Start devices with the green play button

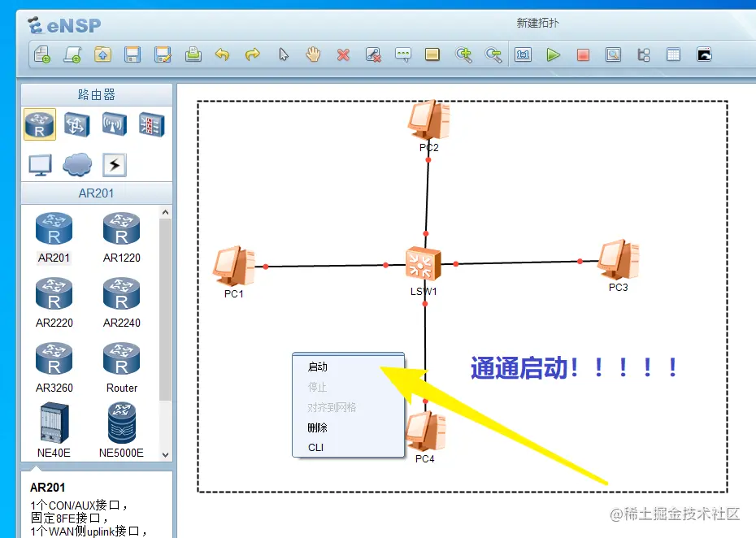[x=553, y=54]
